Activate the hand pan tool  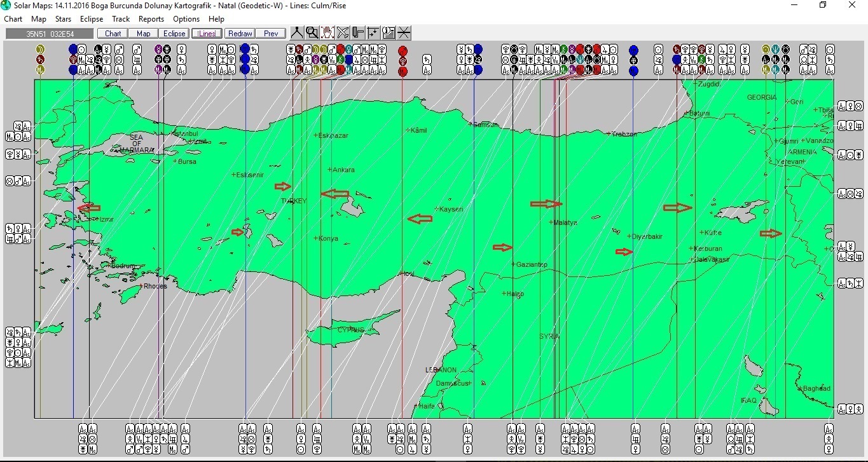pos(327,33)
